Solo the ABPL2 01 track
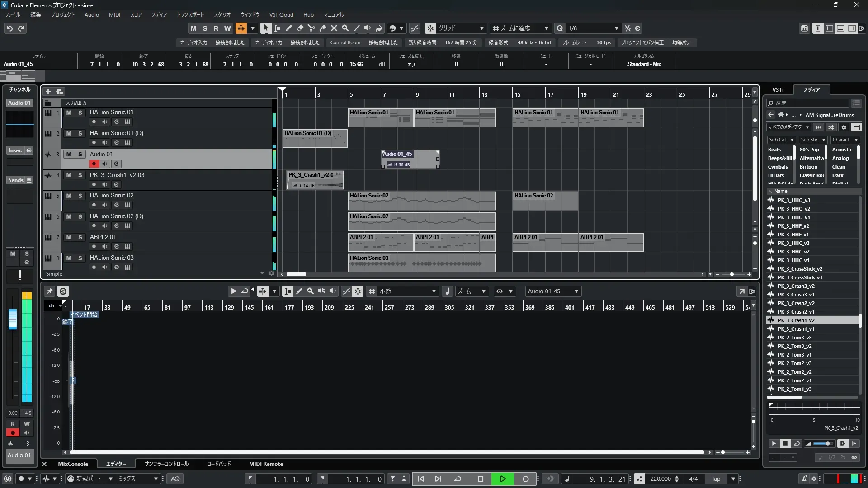The image size is (868, 488). [x=80, y=237]
